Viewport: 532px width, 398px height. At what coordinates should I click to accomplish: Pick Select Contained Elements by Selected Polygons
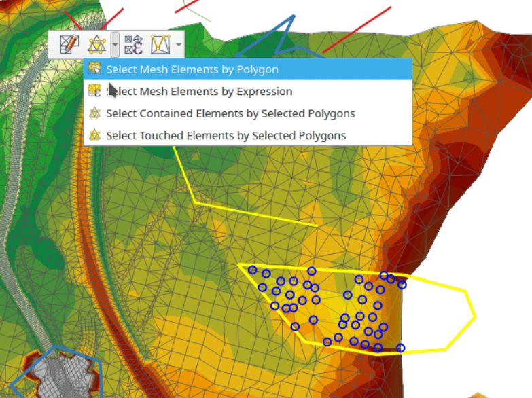(x=248, y=113)
